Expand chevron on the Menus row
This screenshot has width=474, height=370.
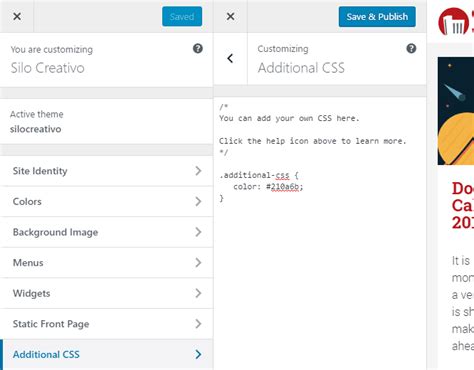198,263
